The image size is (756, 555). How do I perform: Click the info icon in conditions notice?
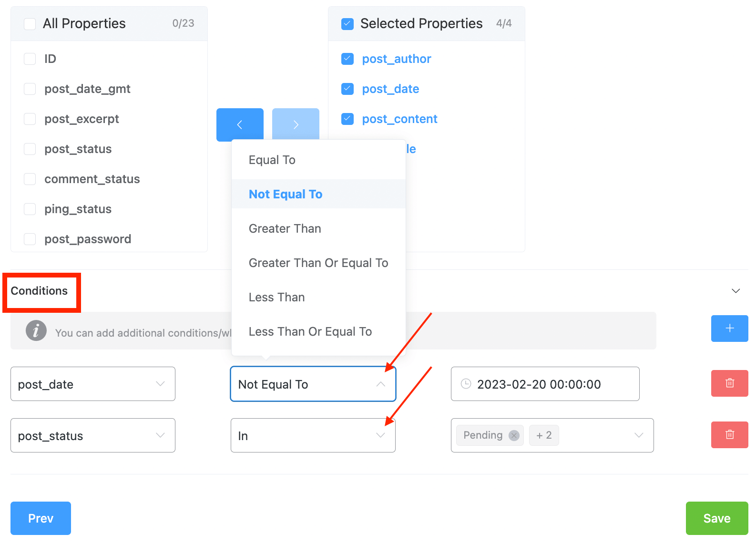pos(36,330)
